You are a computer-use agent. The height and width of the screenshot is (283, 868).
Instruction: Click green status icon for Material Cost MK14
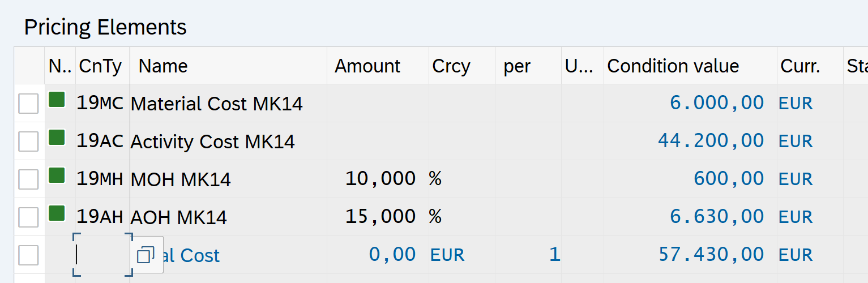(x=57, y=100)
